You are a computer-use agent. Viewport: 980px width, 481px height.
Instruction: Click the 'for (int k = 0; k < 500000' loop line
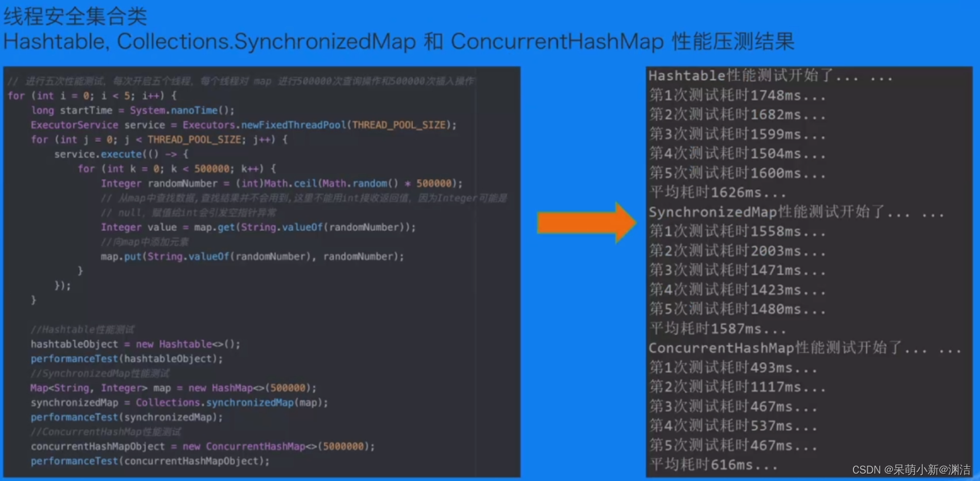point(177,169)
